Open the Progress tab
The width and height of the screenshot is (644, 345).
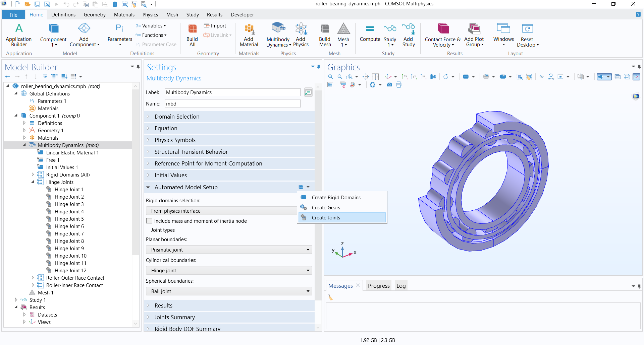[x=378, y=286]
